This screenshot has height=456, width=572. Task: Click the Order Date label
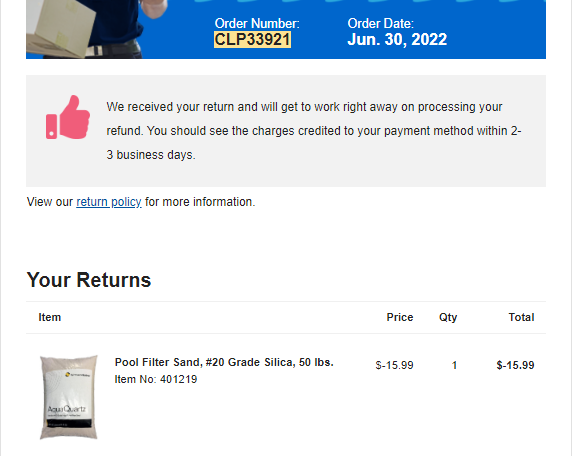(x=380, y=23)
